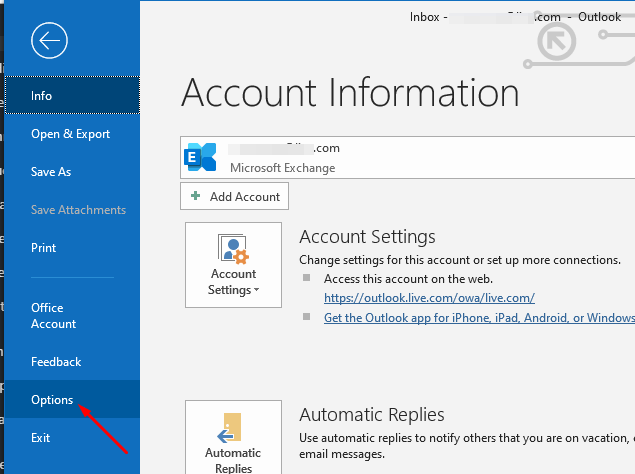Click the Automatic Replies button

pos(233,437)
